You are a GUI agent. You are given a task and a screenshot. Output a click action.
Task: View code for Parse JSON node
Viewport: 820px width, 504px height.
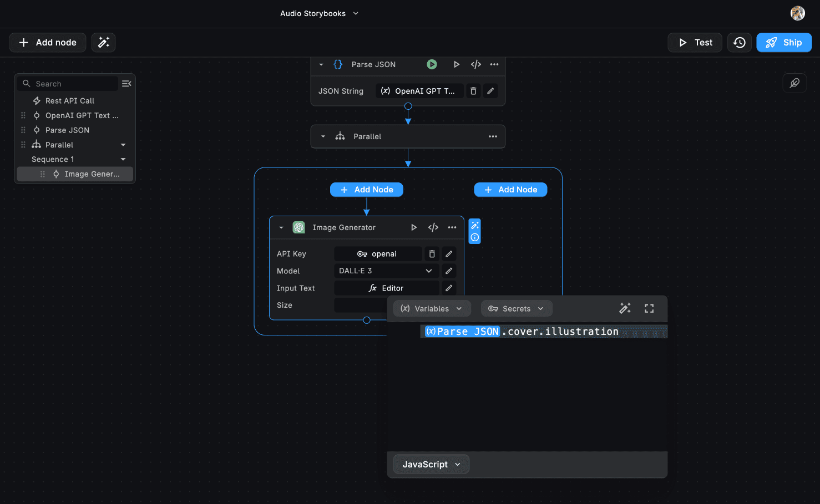point(475,64)
